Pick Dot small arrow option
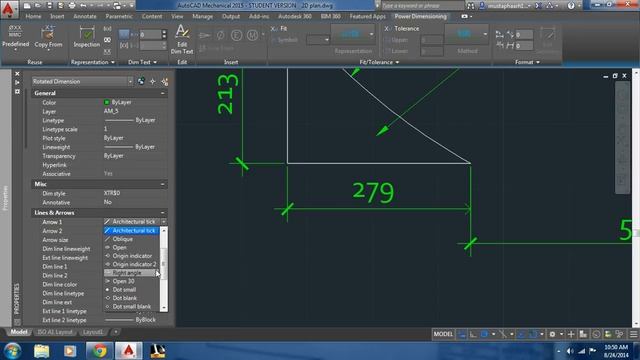The width and height of the screenshot is (640, 360). pos(131,290)
